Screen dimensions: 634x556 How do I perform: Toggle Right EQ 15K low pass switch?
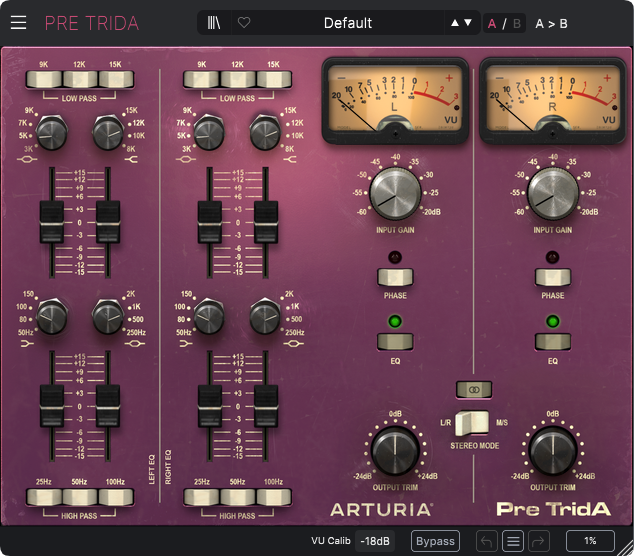click(274, 79)
